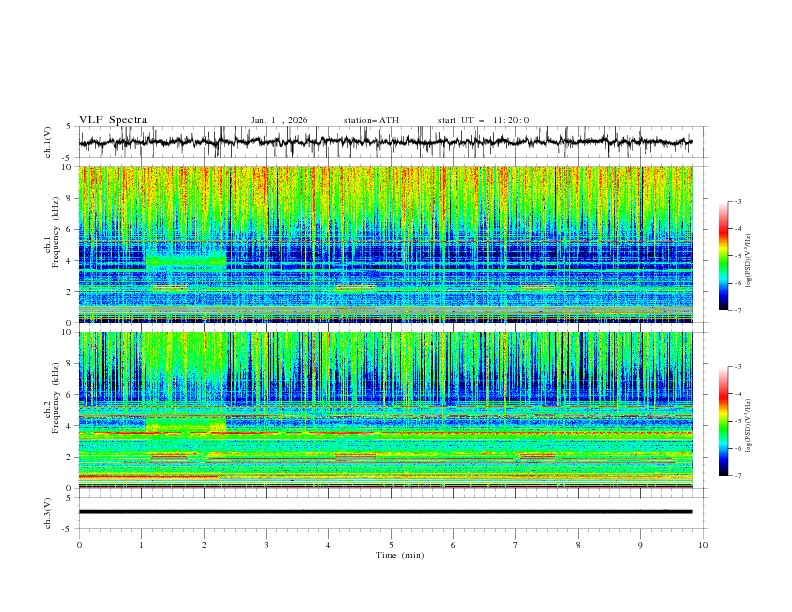Click the "VLF Spectra" plot title

coord(113,120)
